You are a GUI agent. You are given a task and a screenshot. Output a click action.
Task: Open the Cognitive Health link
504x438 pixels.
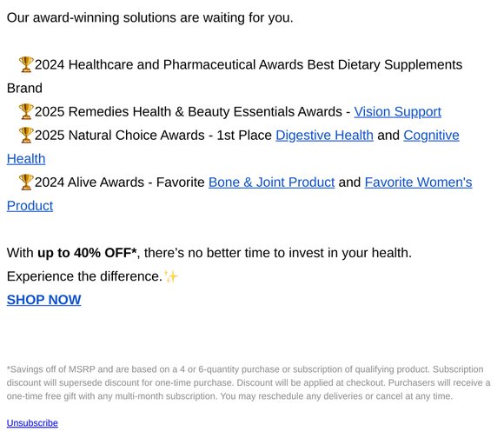(x=431, y=136)
